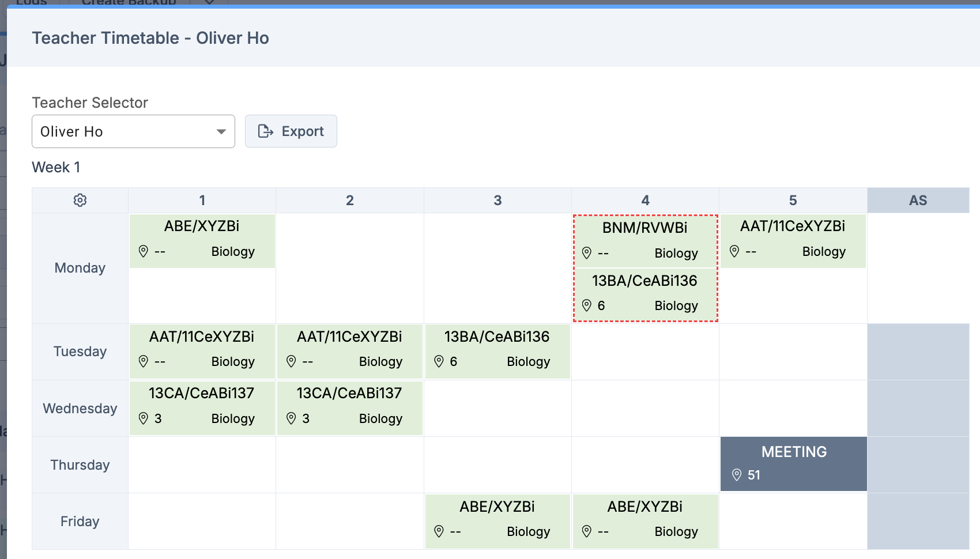Click location pin on Tuesday period 3 lesson
This screenshot has height=559, width=980.
tap(439, 361)
